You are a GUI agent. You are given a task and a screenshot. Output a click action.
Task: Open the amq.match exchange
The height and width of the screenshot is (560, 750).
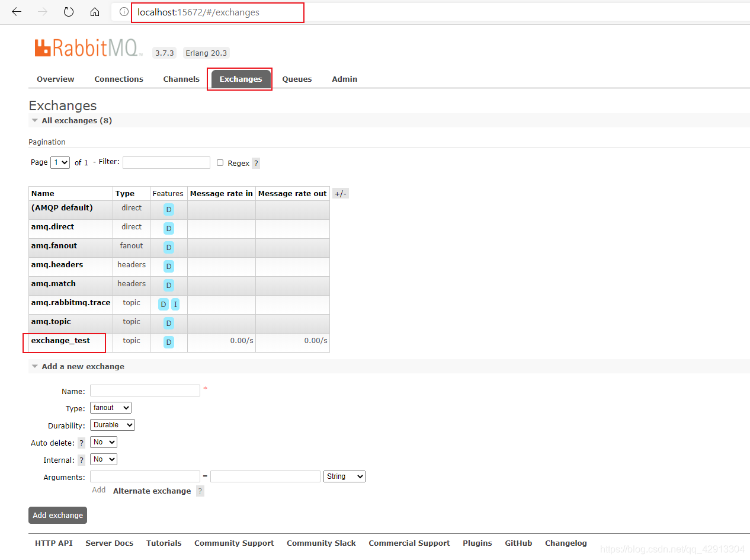[x=53, y=284]
